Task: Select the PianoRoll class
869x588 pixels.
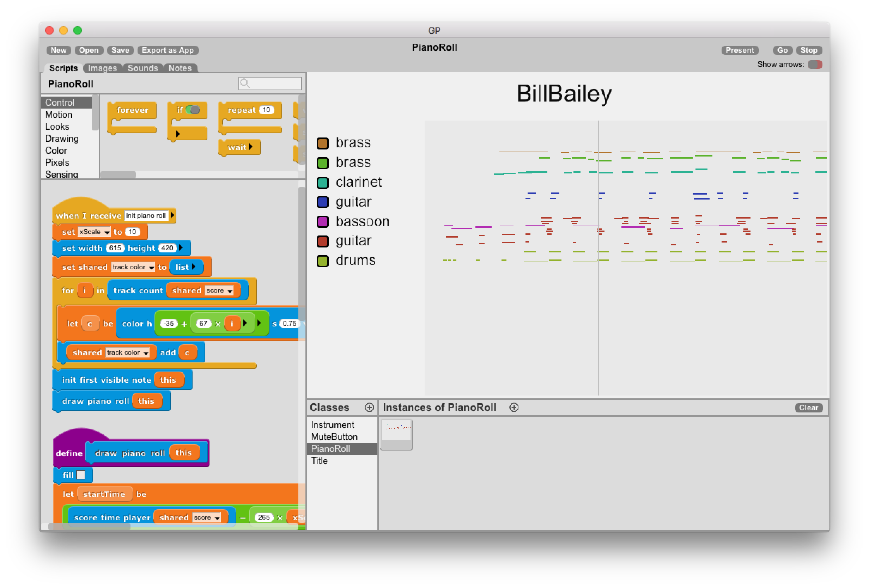Action: coord(342,448)
